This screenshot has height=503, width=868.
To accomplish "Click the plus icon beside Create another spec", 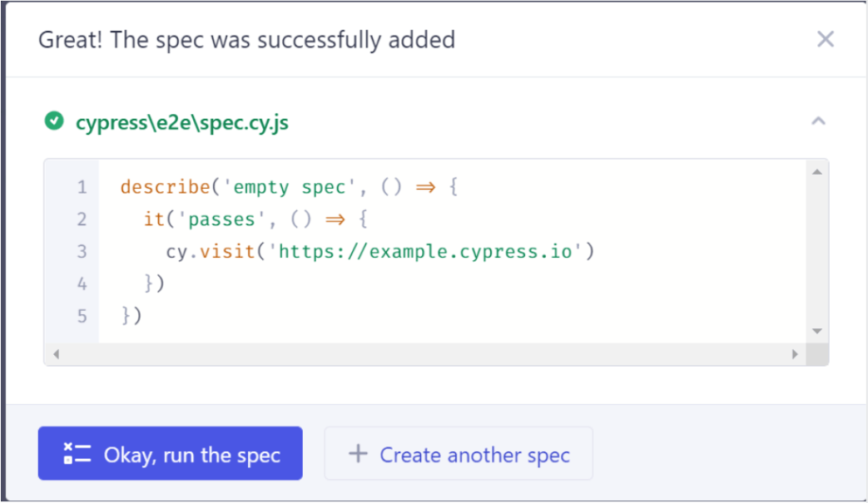I will click(x=358, y=453).
